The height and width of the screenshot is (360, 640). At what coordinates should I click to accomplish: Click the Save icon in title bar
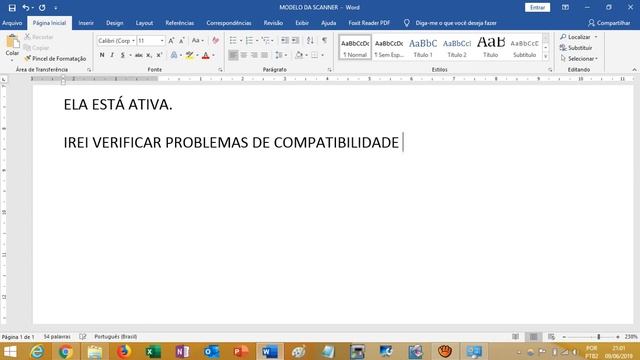[x=12, y=8]
